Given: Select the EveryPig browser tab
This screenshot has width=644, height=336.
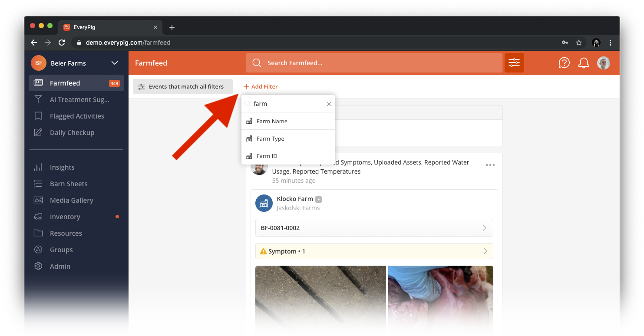Looking at the screenshot, I should coord(110,27).
